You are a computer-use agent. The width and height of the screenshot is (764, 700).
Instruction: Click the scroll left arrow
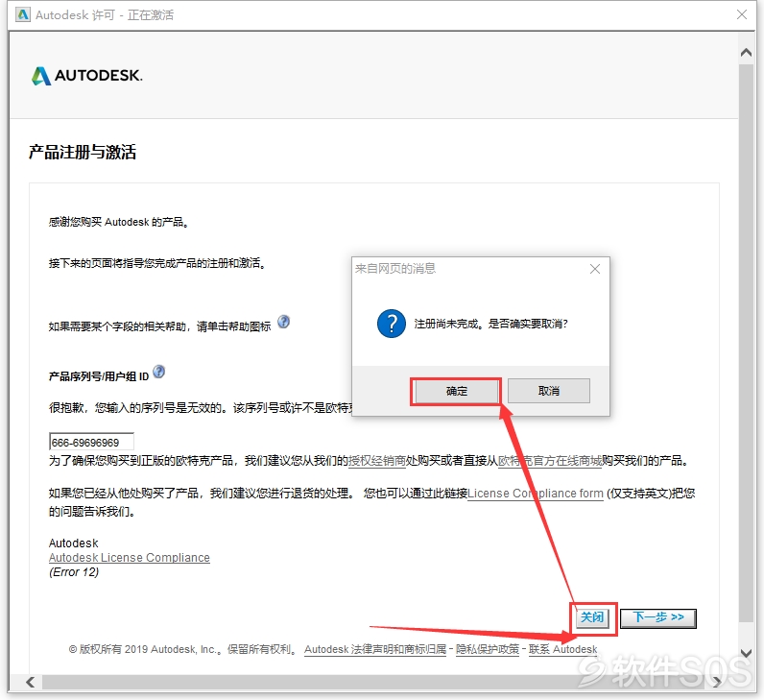(30, 682)
